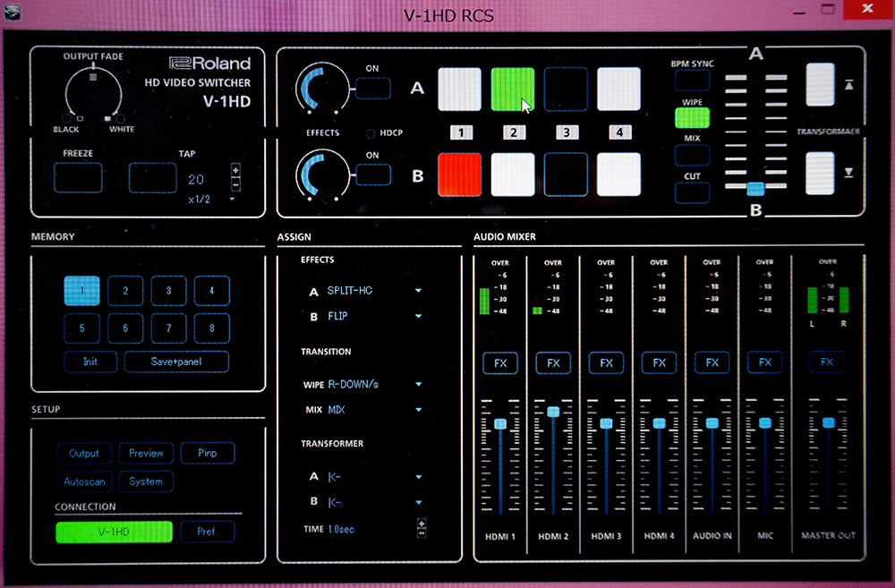Recall memory 5

pyautogui.click(x=82, y=328)
